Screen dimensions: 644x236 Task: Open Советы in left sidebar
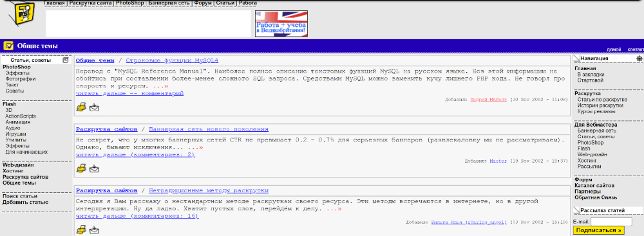coord(14,91)
